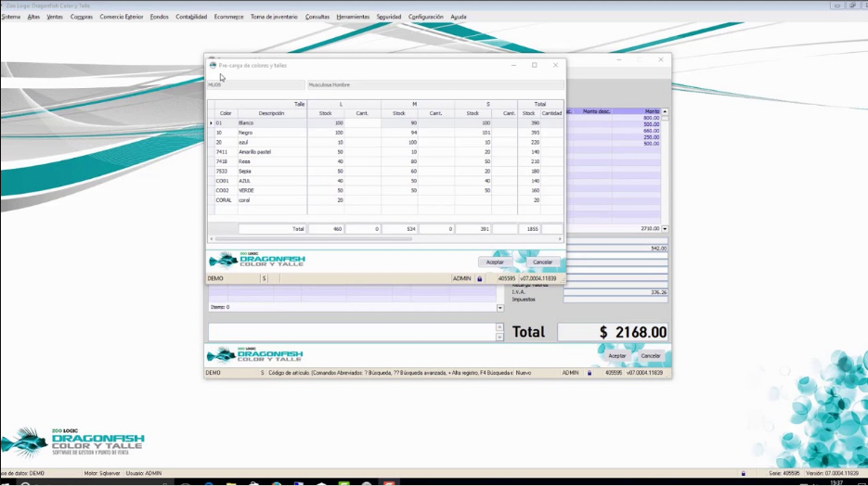Click the grid's horizontal scrollbar thumb
868x486 pixels.
(314, 239)
